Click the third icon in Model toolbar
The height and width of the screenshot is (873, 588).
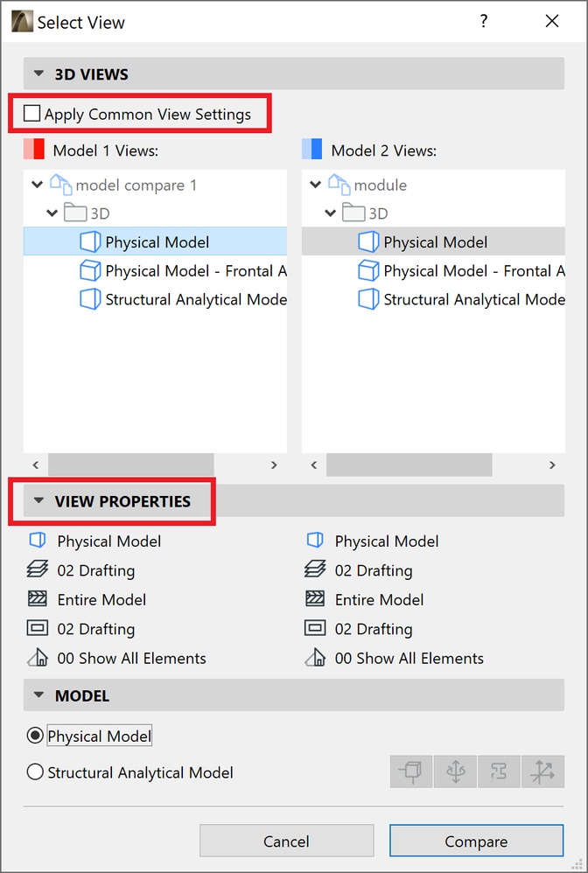coord(499,772)
